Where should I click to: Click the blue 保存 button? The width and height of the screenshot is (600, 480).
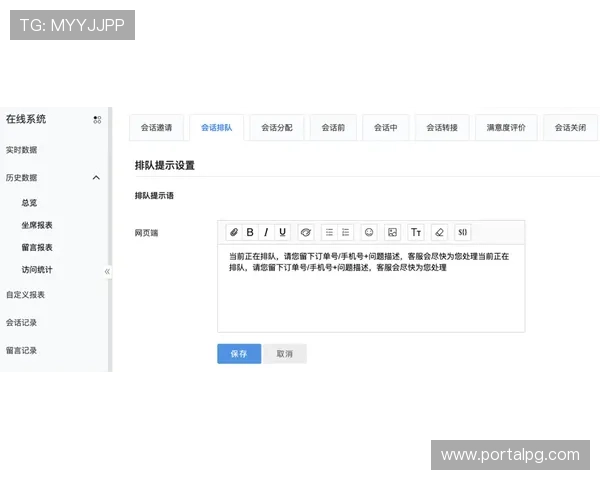(x=239, y=354)
